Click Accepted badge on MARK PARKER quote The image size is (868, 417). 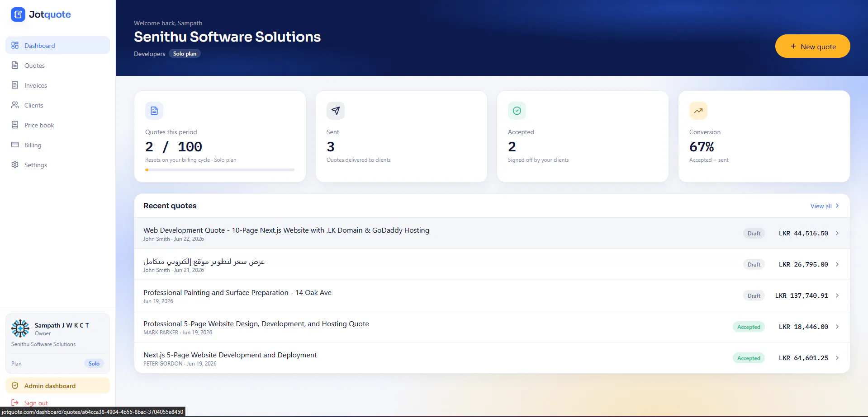coord(749,327)
